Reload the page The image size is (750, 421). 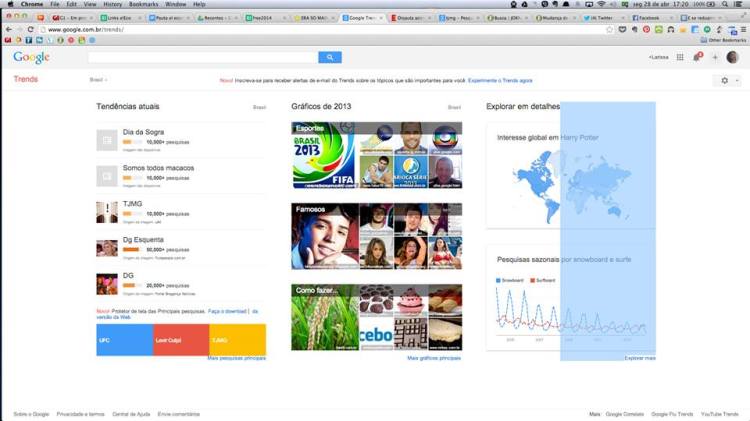[x=31, y=30]
